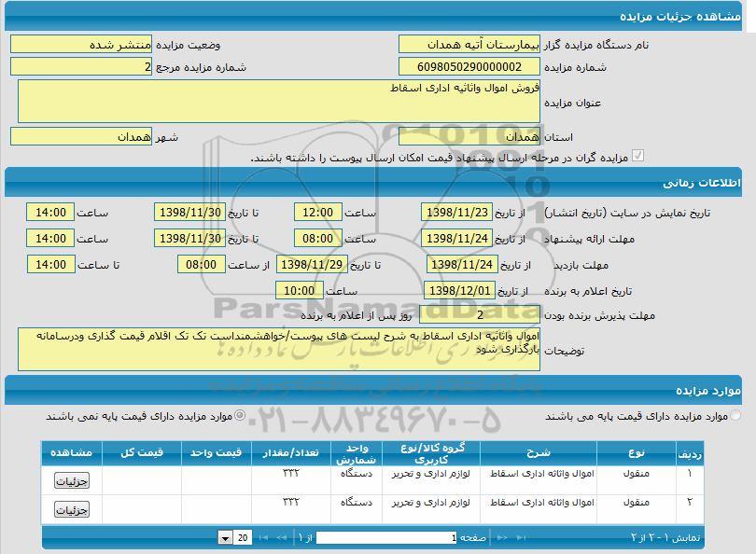Click column header گروه کالا/نوع کاربری
The width and height of the screenshot is (756, 554).
431,453
